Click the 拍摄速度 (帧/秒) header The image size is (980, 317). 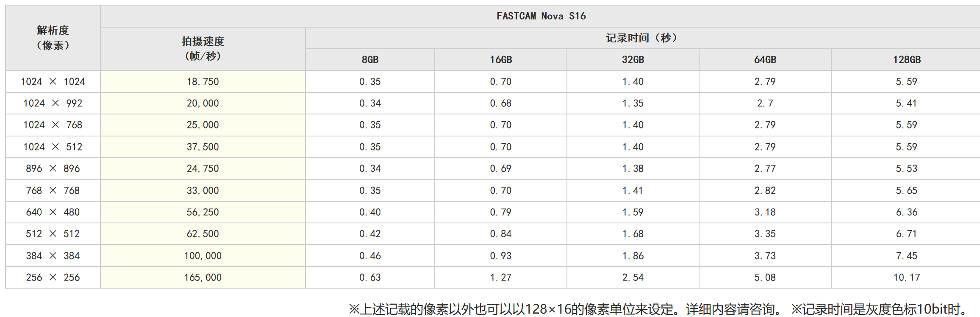click(x=203, y=49)
